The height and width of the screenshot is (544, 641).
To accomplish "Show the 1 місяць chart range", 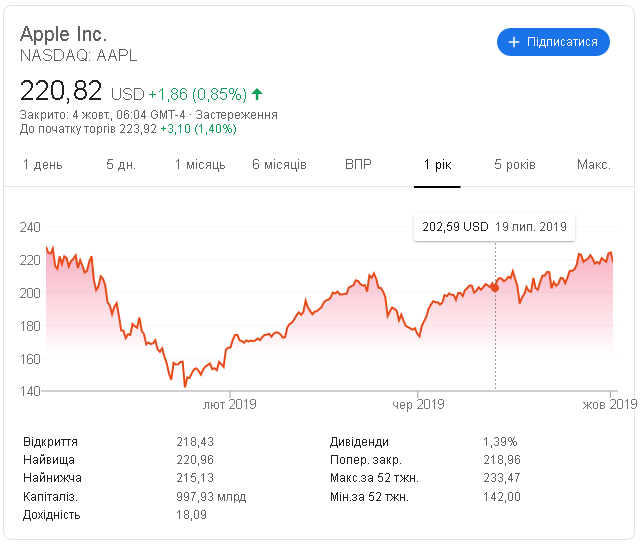I will pos(200,165).
